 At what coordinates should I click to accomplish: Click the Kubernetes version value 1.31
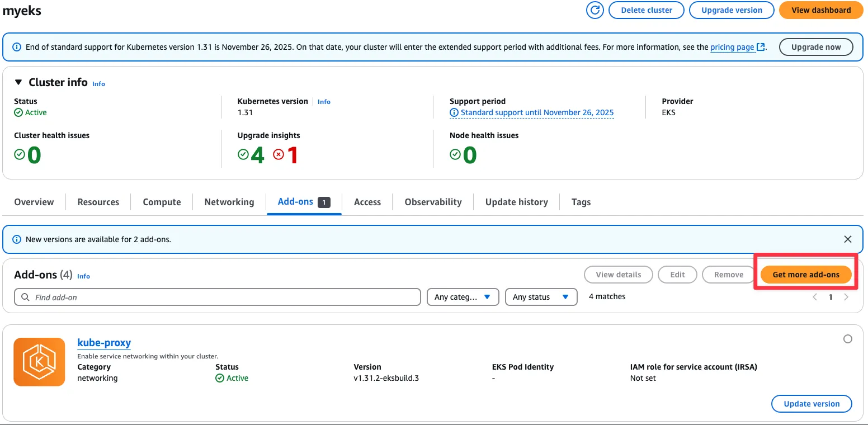pos(245,112)
